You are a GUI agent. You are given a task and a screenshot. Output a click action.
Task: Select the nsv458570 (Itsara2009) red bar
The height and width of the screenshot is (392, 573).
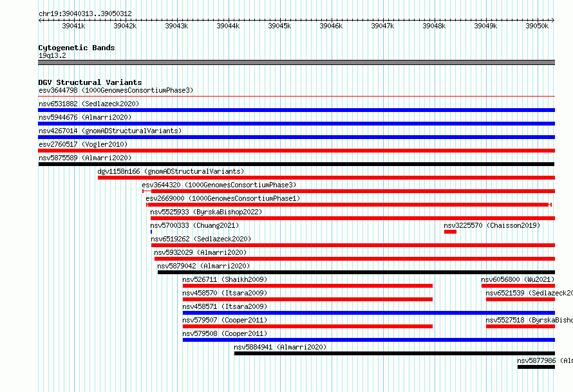click(x=308, y=299)
